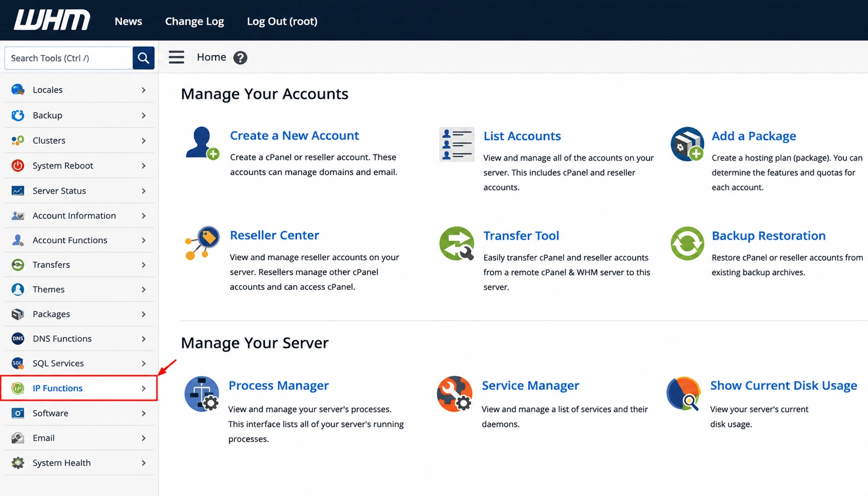This screenshot has width=868, height=496.
Task: Click the Account Functions icon
Action: point(18,240)
